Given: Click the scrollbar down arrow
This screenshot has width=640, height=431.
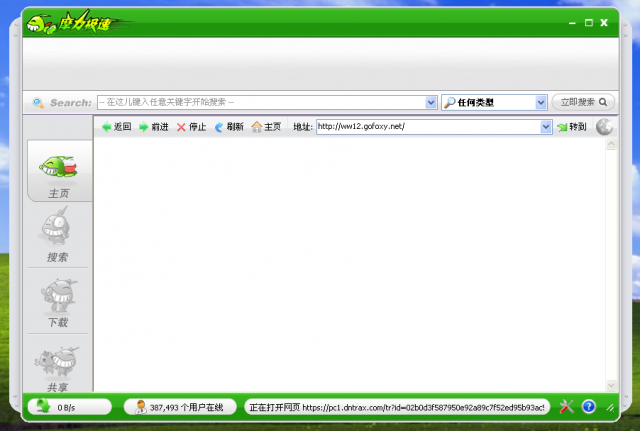Looking at the screenshot, I should [x=611, y=385].
